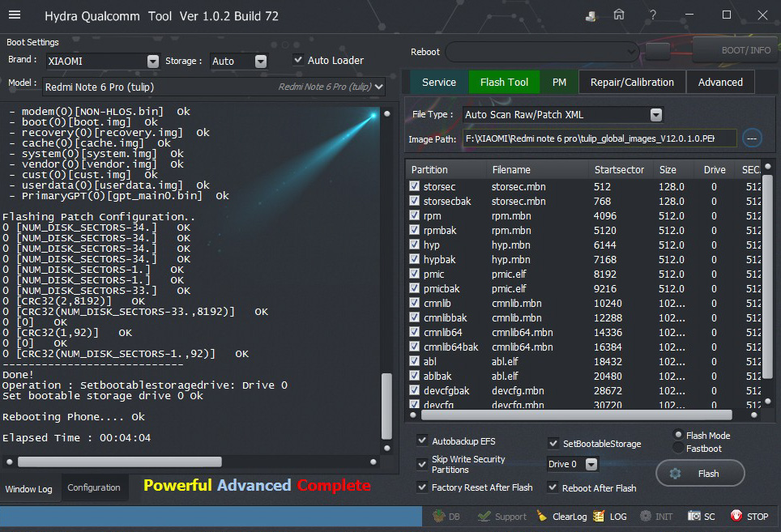Image resolution: width=781 pixels, height=532 pixels.
Task: Click the home icon in title bar
Action: 619,15
